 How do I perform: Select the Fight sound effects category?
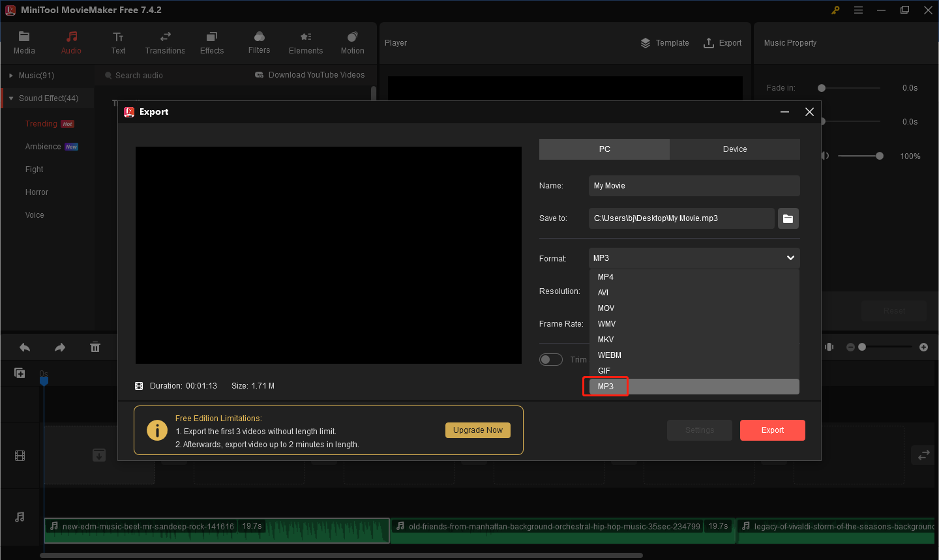coord(34,169)
